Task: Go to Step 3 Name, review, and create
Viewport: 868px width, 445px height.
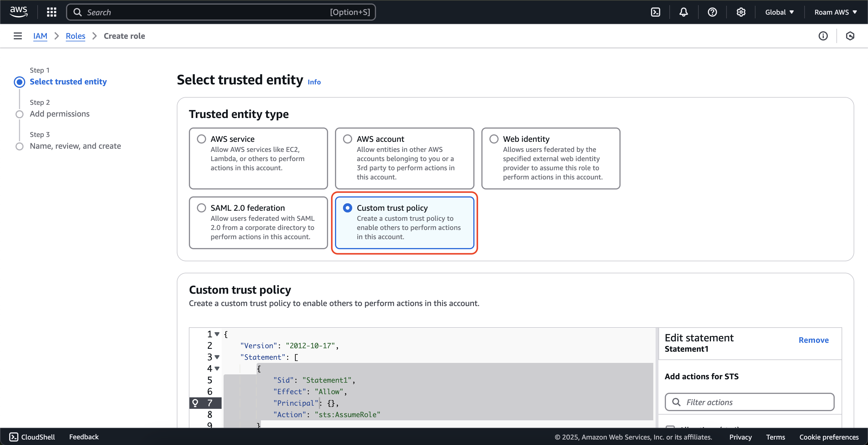Action: 75,146
